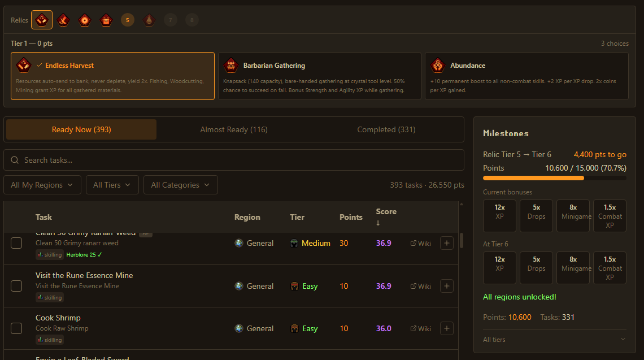Open the relic tier 5 numbered icon

pyautogui.click(x=127, y=19)
